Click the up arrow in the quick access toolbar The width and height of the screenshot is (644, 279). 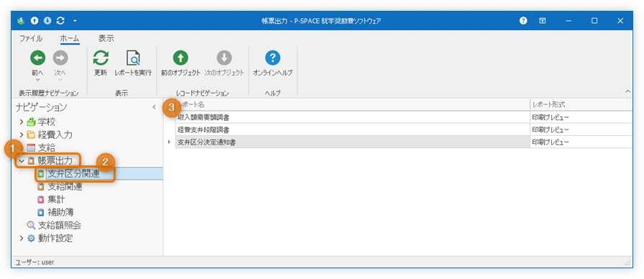[35, 21]
